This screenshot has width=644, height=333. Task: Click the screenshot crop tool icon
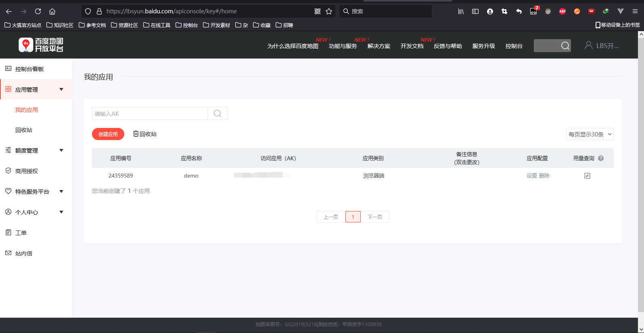point(504,11)
